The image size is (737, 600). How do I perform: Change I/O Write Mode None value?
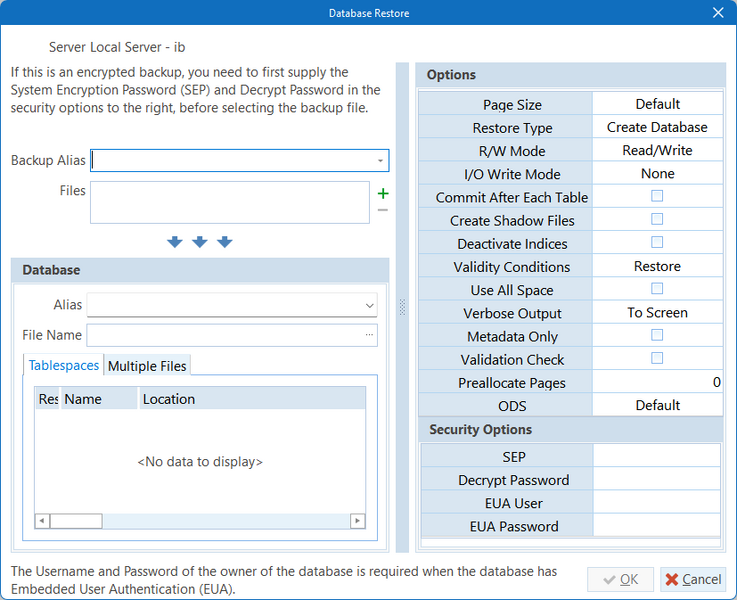coord(658,173)
